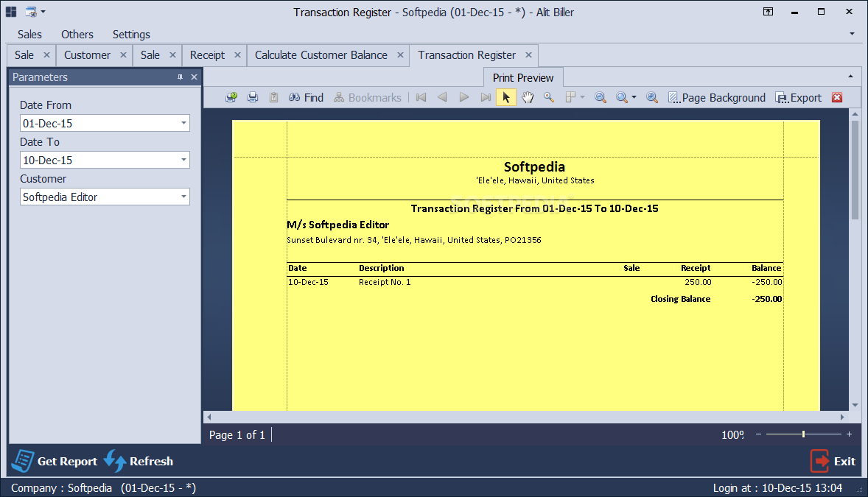The width and height of the screenshot is (868, 497).
Task: Click 'Login at : 10-Dec-15 13:04' status
Action: (x=777, y=488)
